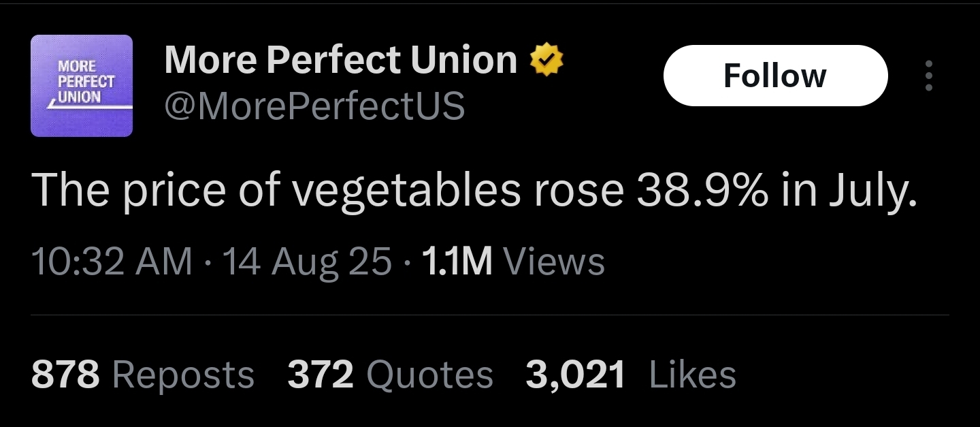
Task: Click the 14 Aug 25 date
Action: pyautogui.click(x=308, y=262)
